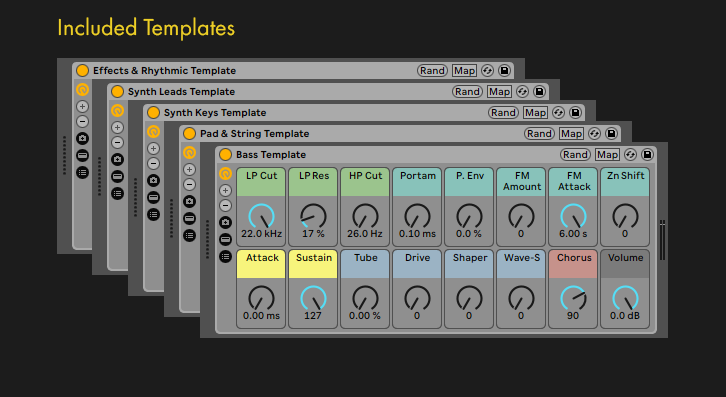Click hot-swap icon in Effects & Rhythmic Template

487,71
